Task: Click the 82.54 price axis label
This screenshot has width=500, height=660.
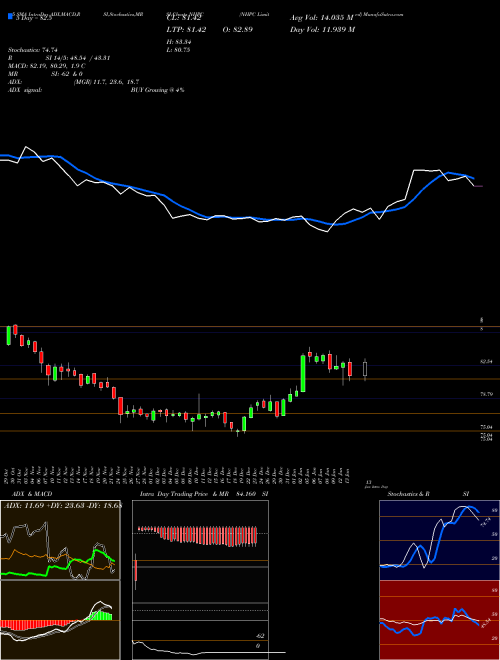Action: 486,362
